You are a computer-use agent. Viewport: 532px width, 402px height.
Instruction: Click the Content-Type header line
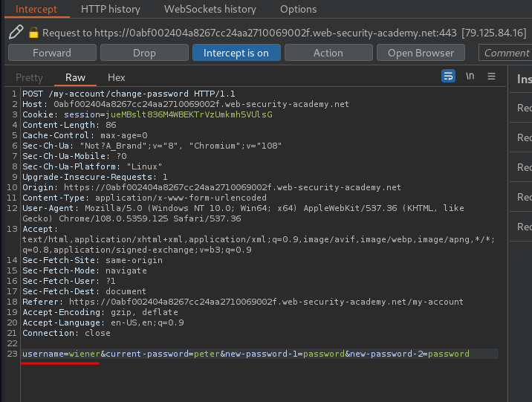click(145, 198)
